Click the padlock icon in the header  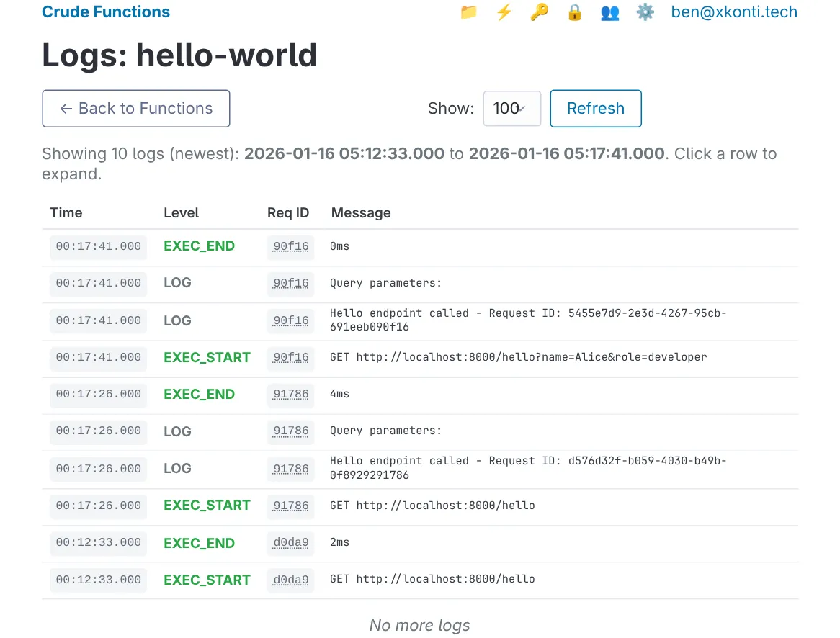[574, 12]
